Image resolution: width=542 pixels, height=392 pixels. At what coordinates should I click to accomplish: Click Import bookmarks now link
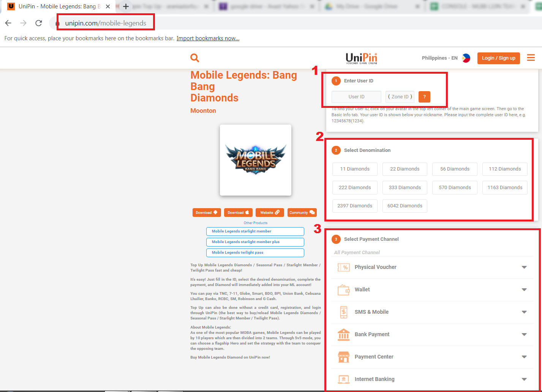[208, 38]
